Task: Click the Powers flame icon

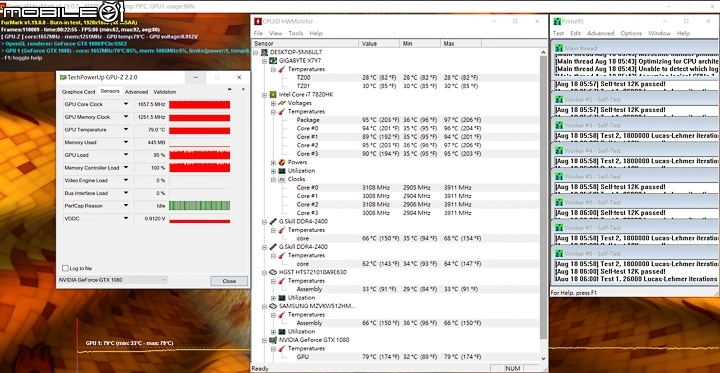Action: click(281, 163)
